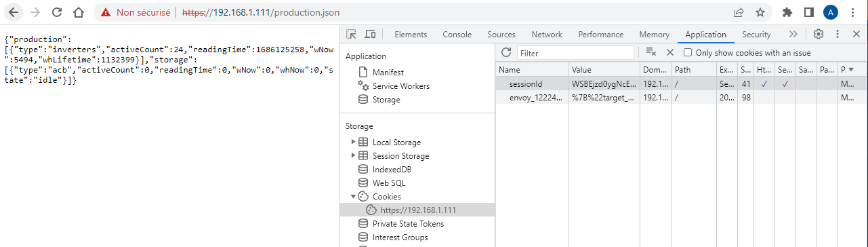Switch to the Memory tab

coord(655,35)
